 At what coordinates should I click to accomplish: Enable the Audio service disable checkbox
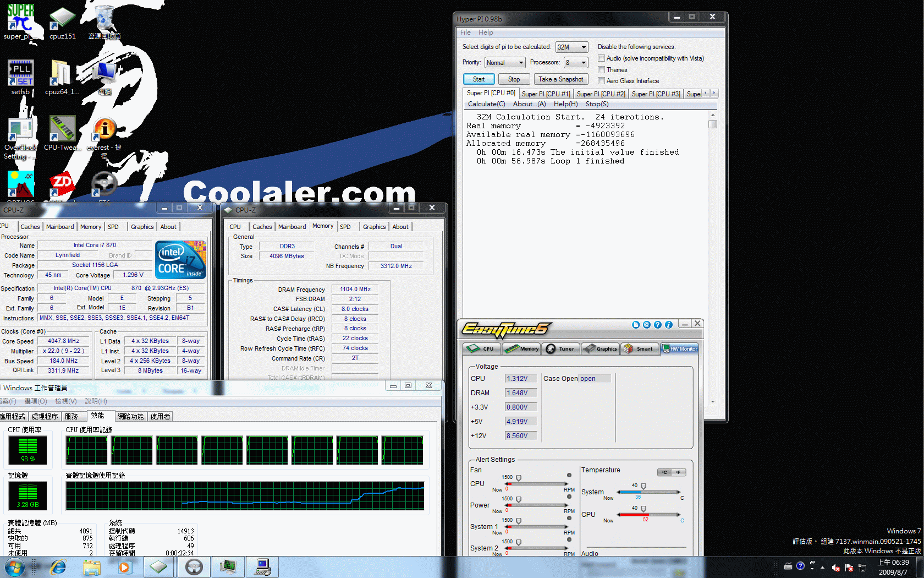click(x=602, y=58)
